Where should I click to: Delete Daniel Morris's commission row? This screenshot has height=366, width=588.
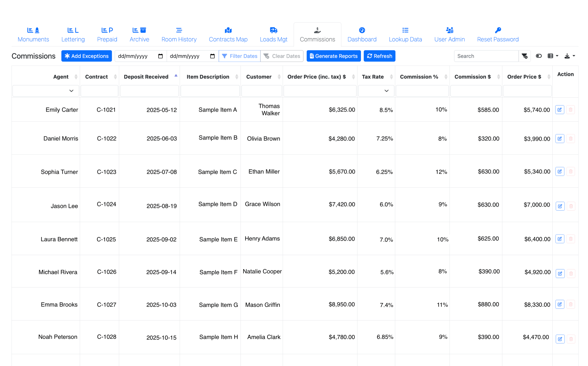point(571,139)
